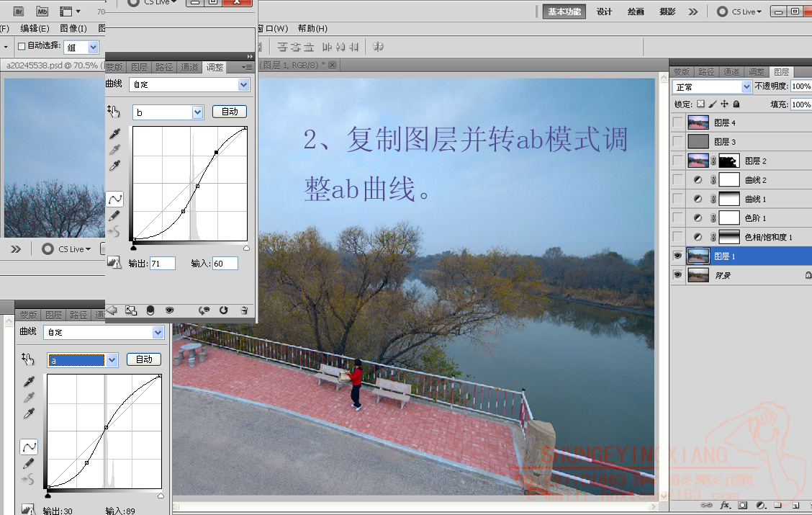Open 图像(I) menu
This screenshot has width=812, height=515.
click(73, 29)
